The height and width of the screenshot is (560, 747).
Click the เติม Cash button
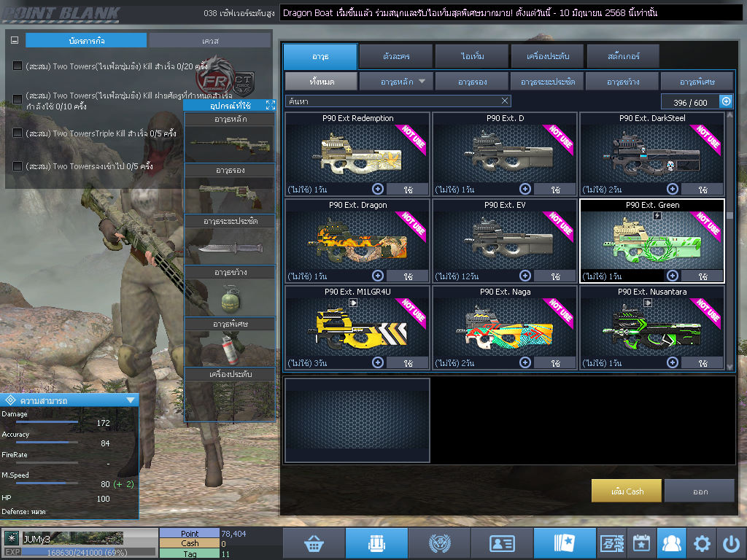point(627,491)
